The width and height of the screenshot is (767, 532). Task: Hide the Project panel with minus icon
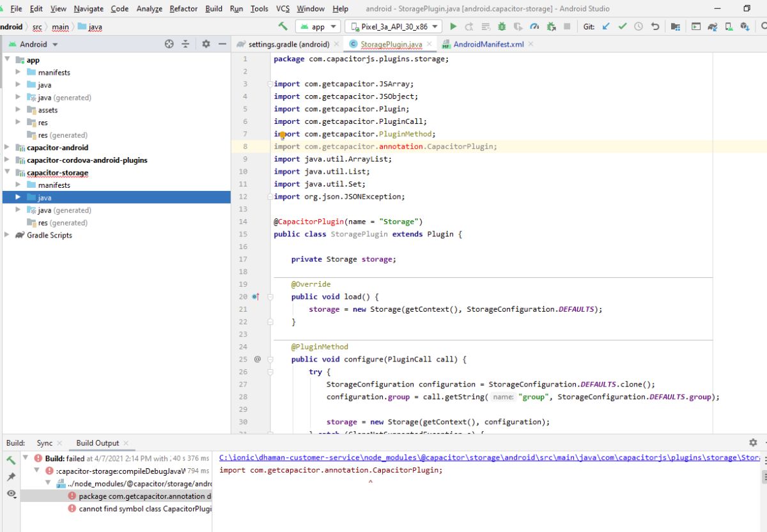click(222, 44)
